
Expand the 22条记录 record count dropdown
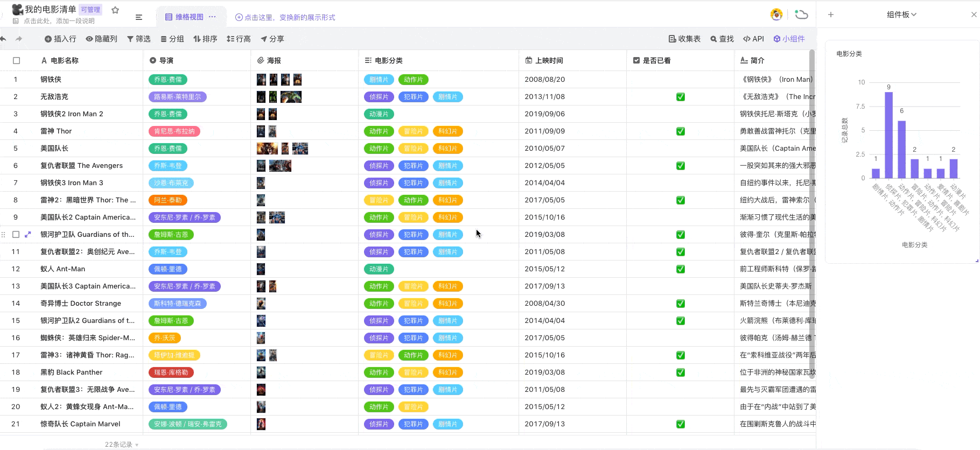[122, 445]
